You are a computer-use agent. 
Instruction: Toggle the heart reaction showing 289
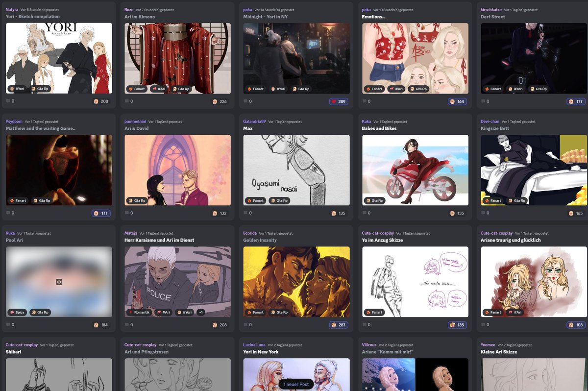point(339,101)
